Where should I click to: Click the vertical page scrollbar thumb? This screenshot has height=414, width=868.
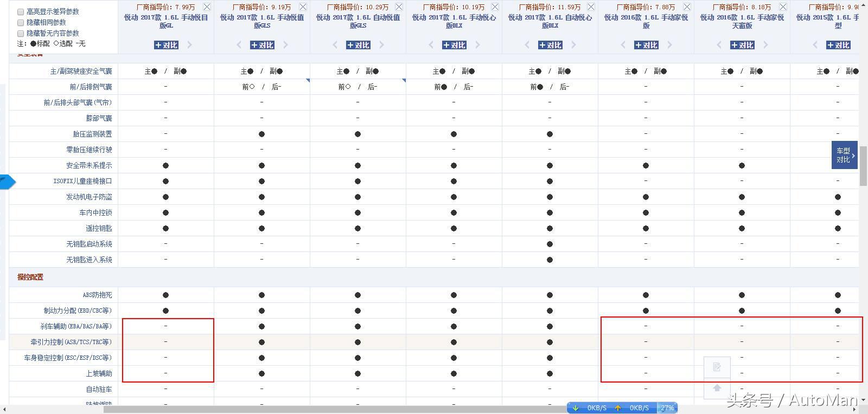pos(863,167)
